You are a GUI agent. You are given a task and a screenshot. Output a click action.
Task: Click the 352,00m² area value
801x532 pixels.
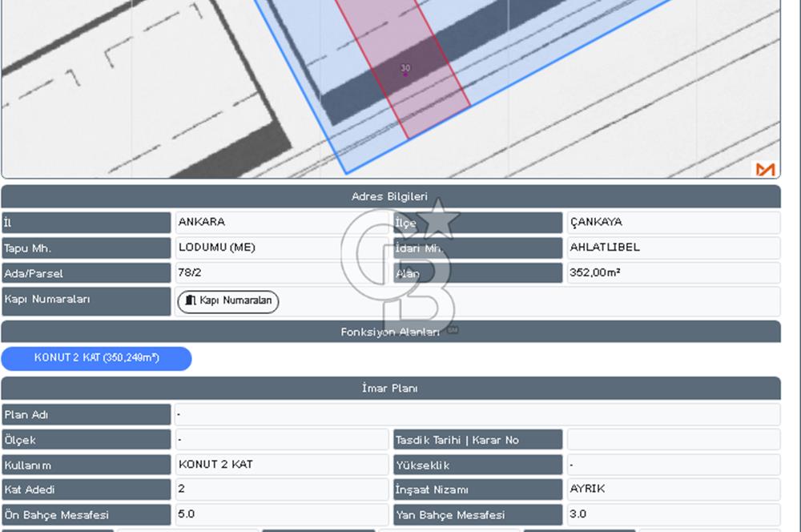[x=594, y=272]
